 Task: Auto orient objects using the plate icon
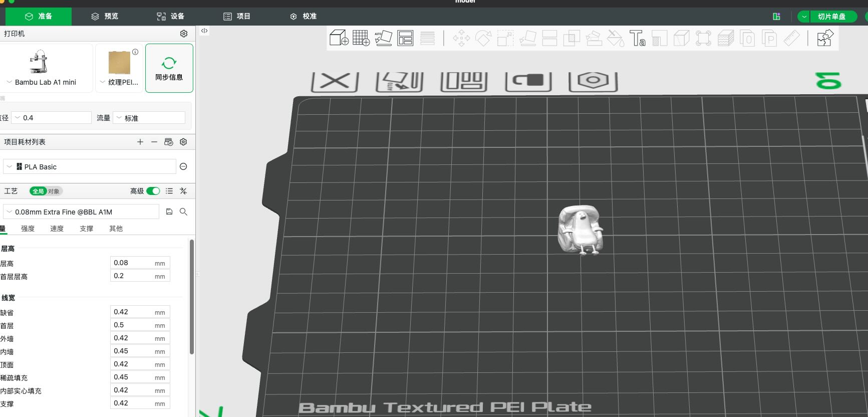pos(400,81)
